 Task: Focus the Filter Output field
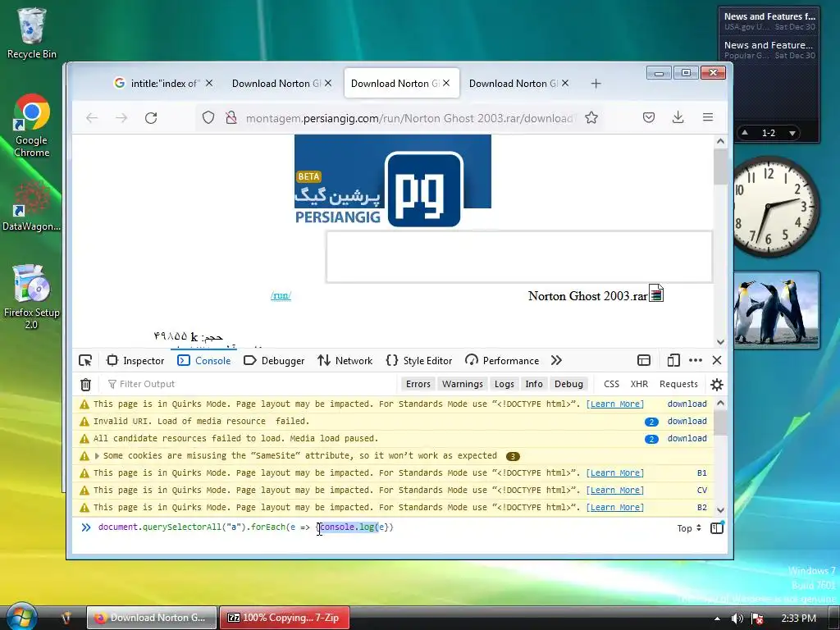tap(252, 384)
